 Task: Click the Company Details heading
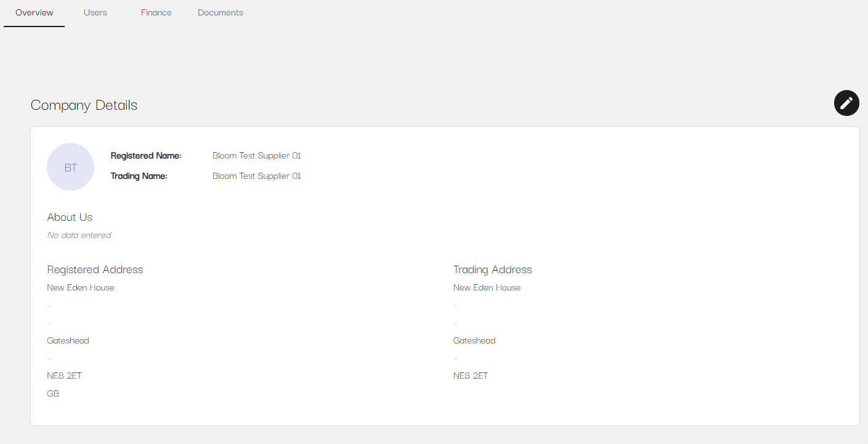click(84, 105)
